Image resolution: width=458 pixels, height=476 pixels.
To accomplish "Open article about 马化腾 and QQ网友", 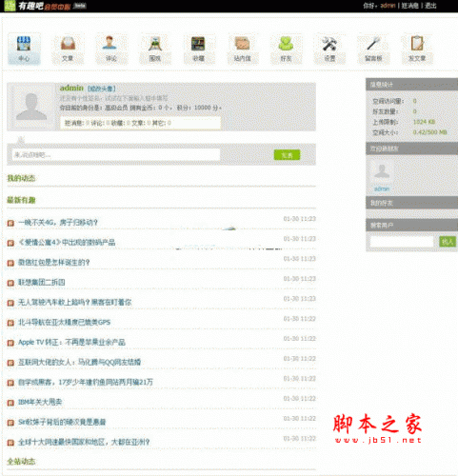I will click(x=80, y=363).
